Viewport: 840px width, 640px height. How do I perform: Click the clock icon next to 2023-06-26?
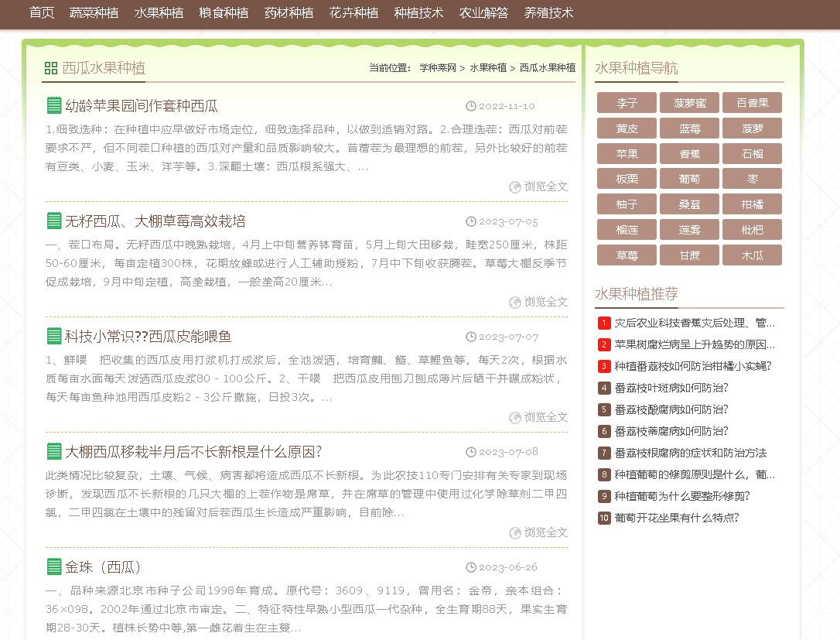point(472,567)
